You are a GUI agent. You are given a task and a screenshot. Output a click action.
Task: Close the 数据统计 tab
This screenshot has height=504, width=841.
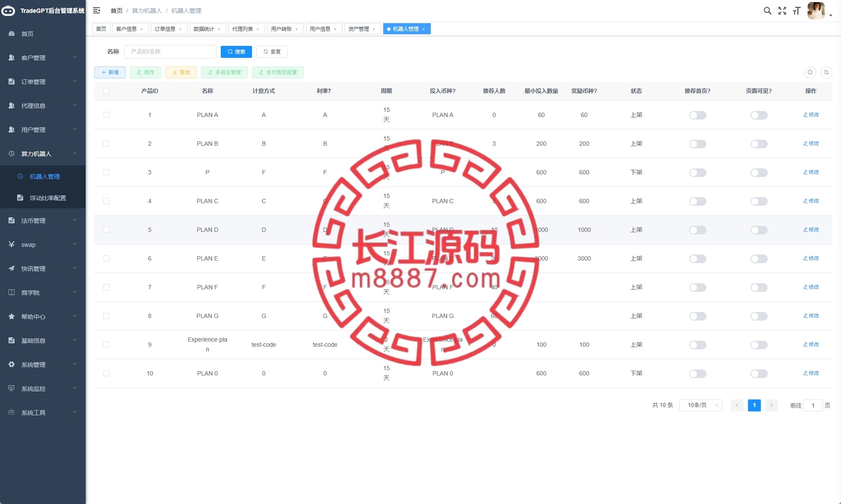[x=219, y=29]
